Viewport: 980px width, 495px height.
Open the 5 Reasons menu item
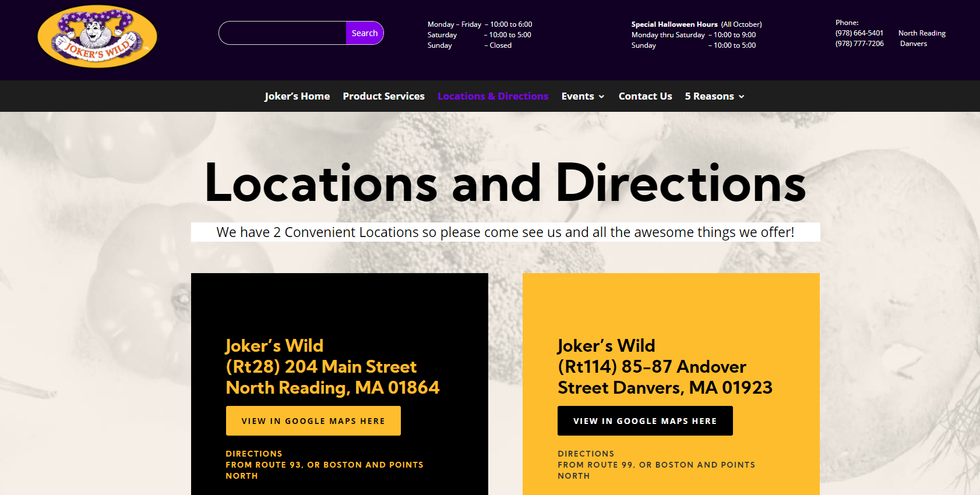coord(709,96)
